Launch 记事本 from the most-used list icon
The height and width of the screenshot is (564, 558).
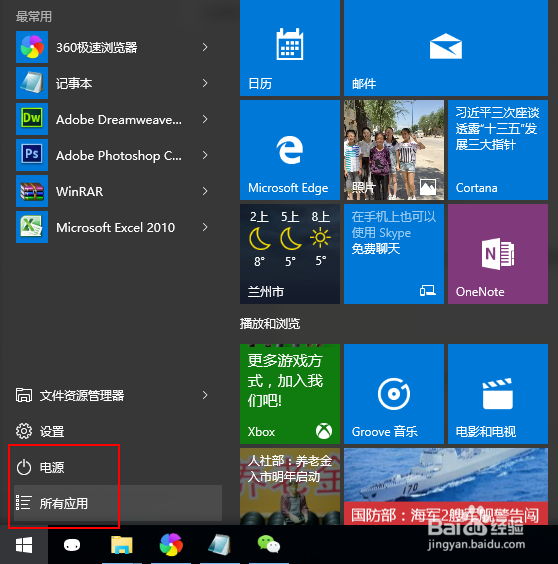pos(32,83)
